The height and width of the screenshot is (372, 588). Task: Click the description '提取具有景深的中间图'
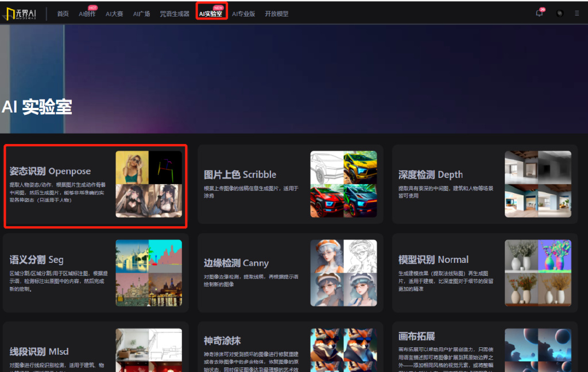click(x=446, y=192)
